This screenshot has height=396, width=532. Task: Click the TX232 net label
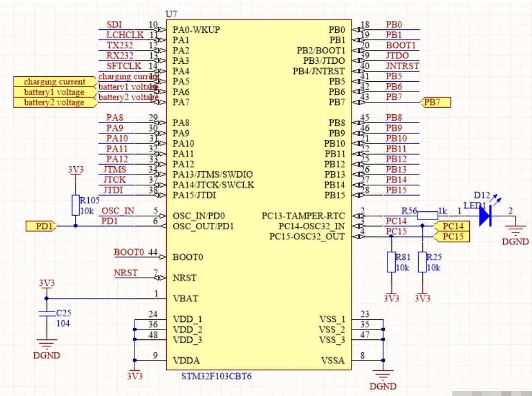click(x=120, y=45)
